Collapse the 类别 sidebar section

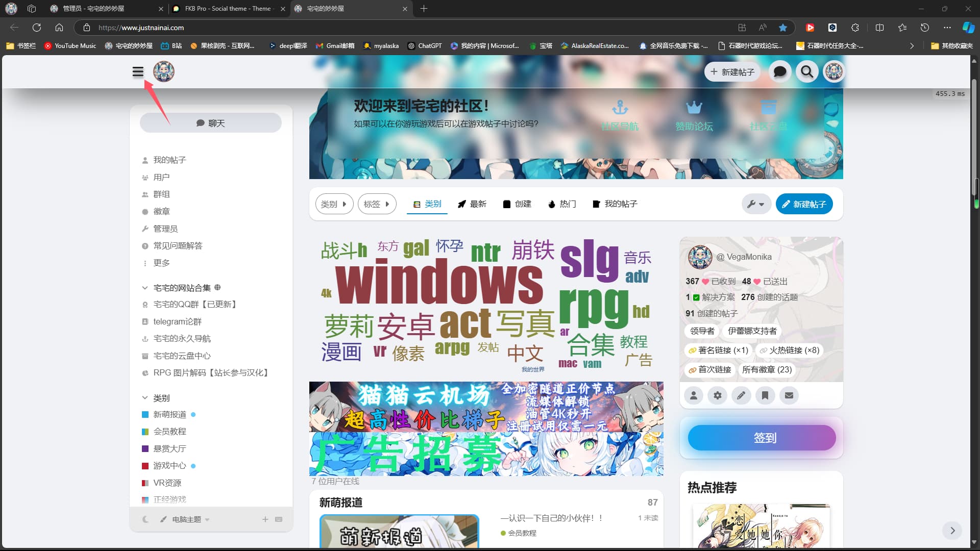coord(145,398)
